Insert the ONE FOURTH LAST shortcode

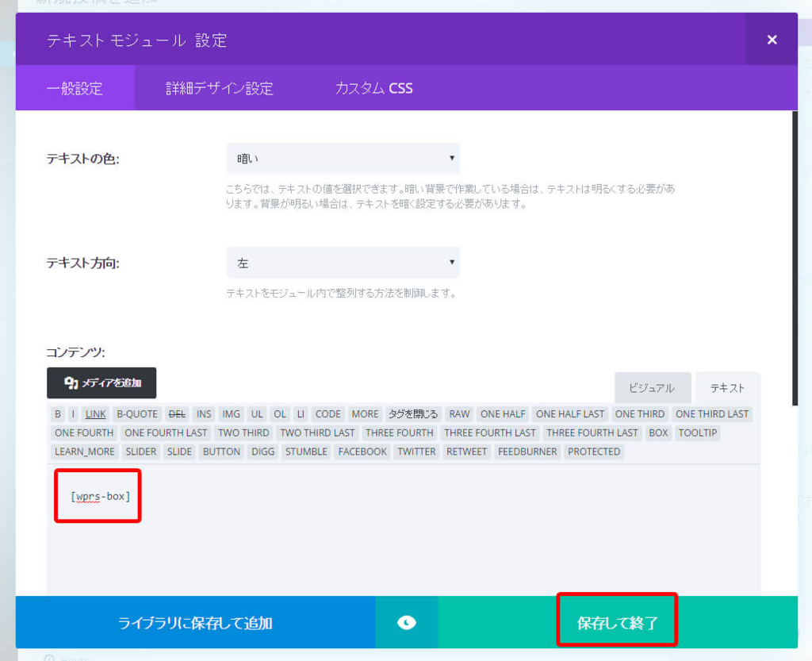(x=166, y=432)
